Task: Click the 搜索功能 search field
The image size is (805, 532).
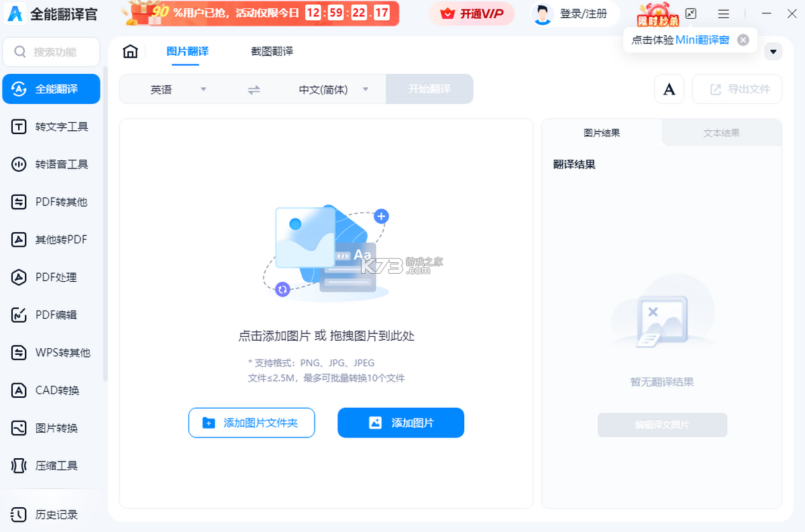Action: point(51,52)
